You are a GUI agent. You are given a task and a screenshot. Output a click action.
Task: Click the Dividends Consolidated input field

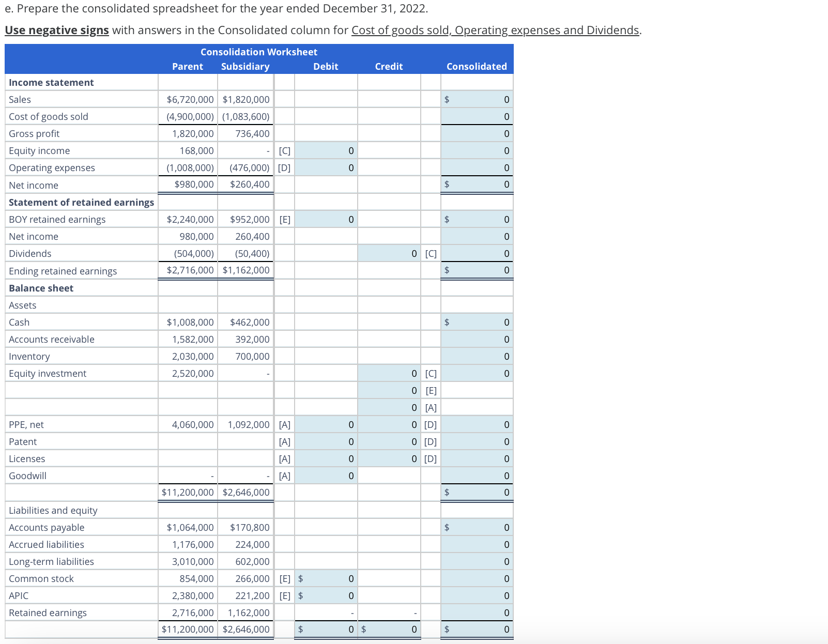477,253
